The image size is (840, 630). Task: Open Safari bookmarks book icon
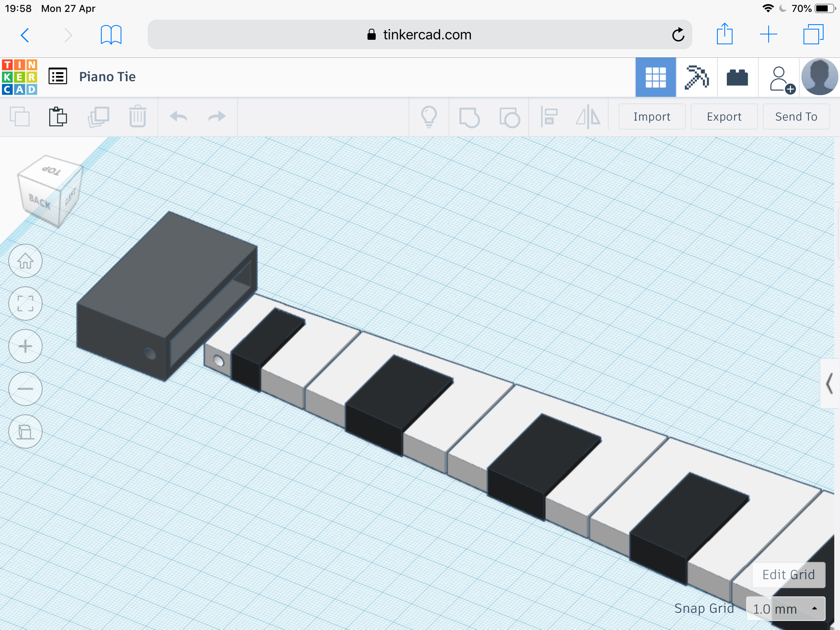coord(111,35)
